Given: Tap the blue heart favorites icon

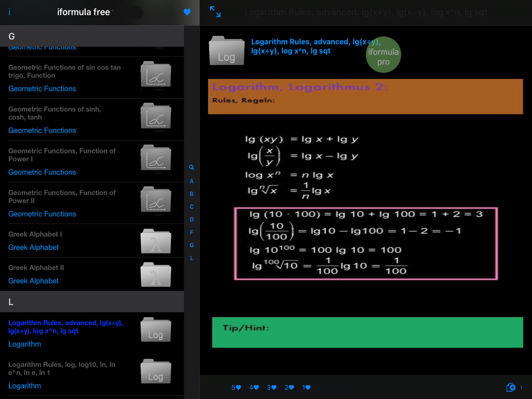Looking at the screenshot, I should tap(187, 12).
